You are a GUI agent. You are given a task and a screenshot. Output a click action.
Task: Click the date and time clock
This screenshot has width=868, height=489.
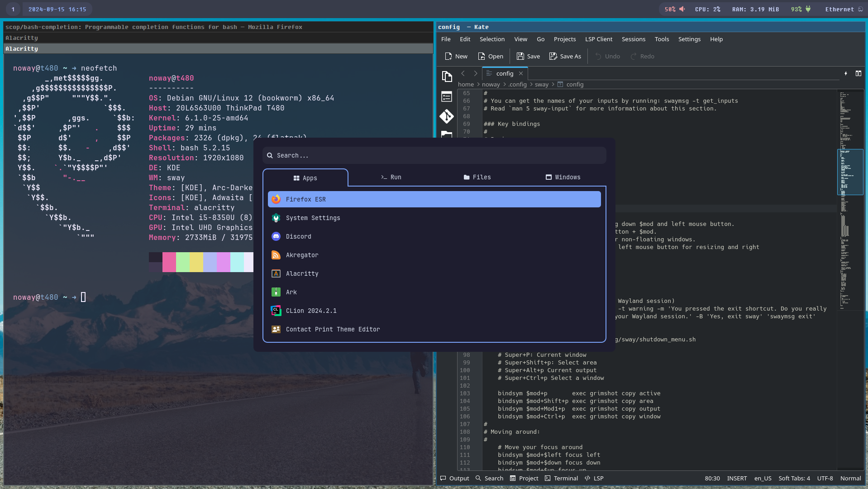(x=57, y=9)
